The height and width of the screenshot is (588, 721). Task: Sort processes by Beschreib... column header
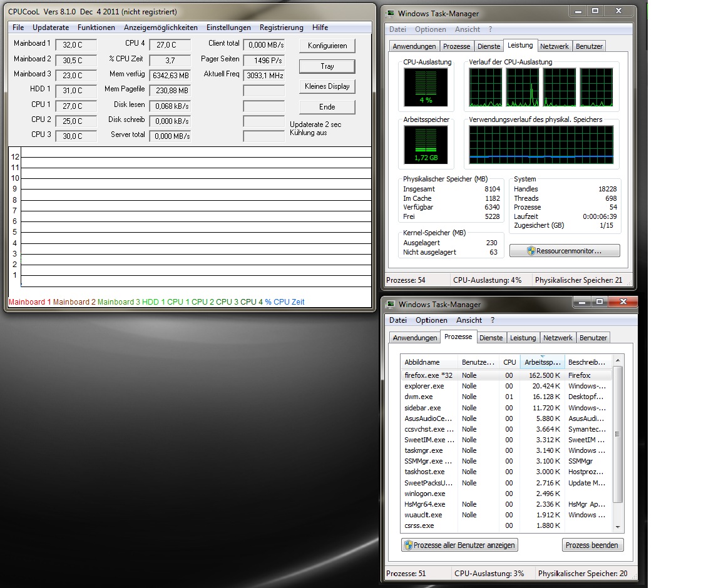point(588,362)
